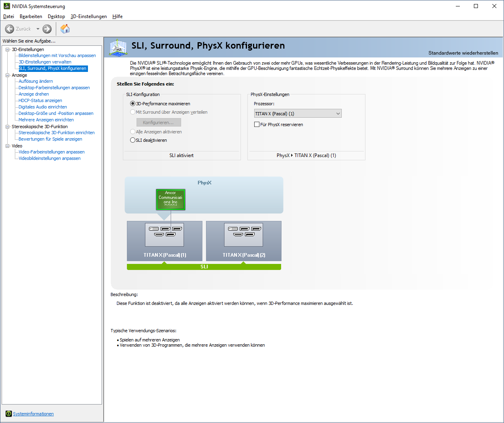Open Mehrere Anzeigen einrichten page
Viewport: 504px width, 423px height.
[46, 120]
